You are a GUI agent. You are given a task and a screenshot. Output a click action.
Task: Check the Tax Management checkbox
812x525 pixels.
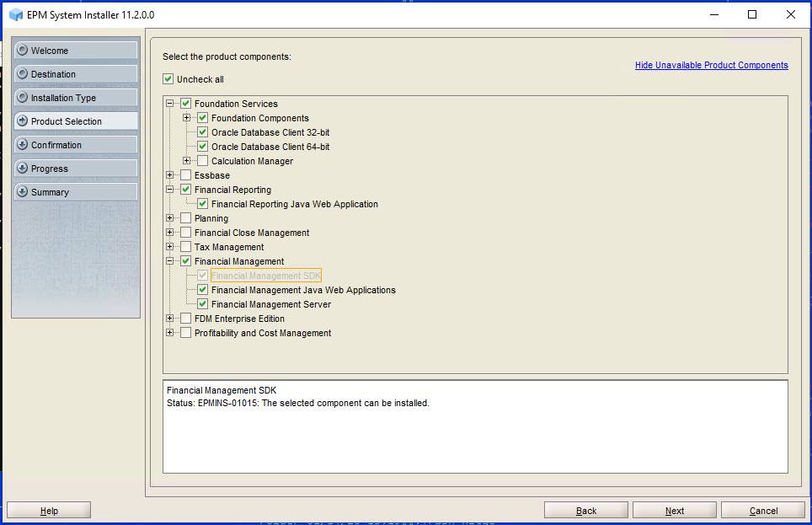186,247
